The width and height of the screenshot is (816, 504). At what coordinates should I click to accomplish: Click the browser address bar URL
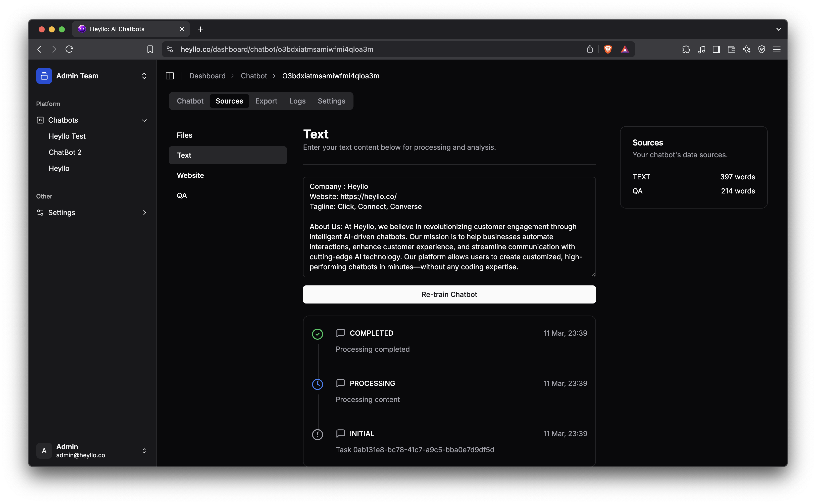(x=277, y=49)
